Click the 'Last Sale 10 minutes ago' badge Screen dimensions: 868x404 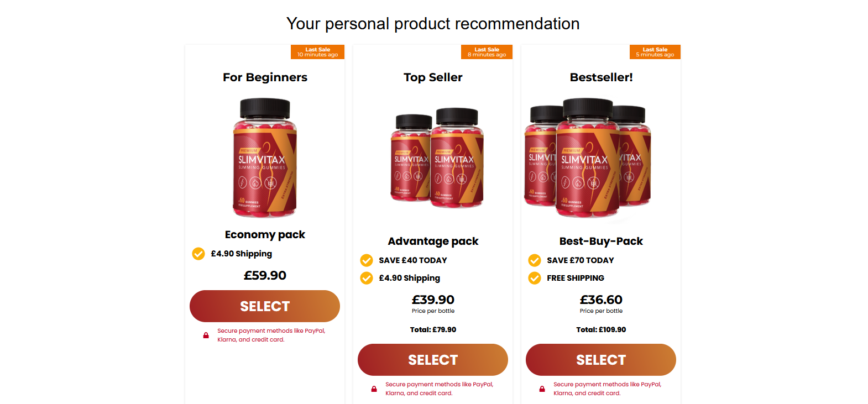point(317,52)
